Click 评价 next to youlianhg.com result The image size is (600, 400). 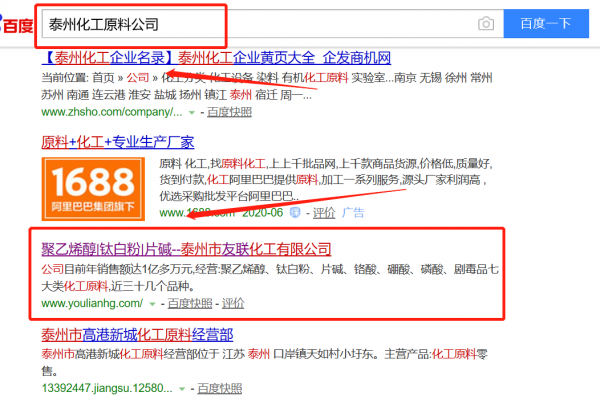[x=232, y=303]
